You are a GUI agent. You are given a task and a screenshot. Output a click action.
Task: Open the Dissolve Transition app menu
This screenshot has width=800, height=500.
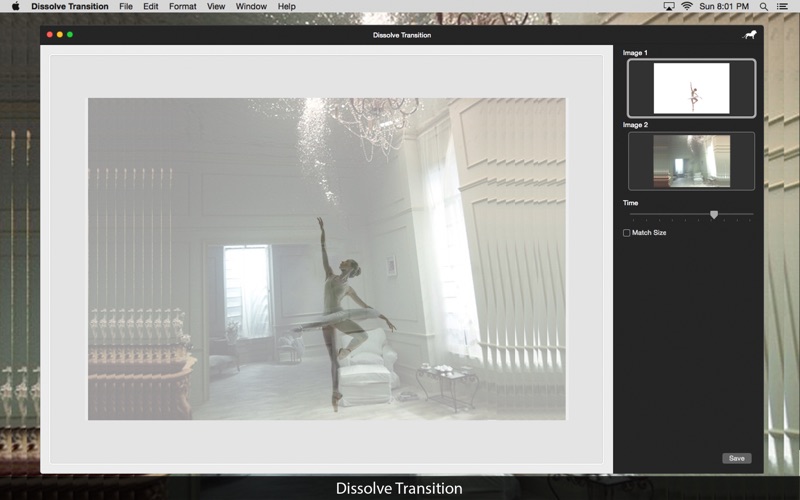70,6
